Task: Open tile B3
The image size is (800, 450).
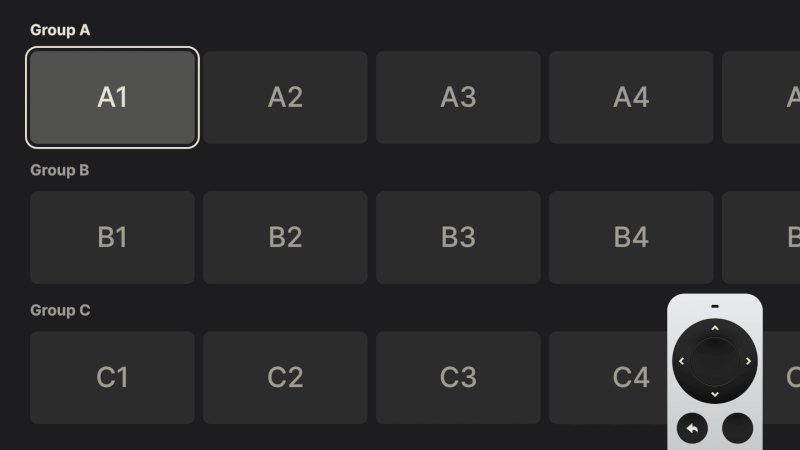Action: (458, 237)
